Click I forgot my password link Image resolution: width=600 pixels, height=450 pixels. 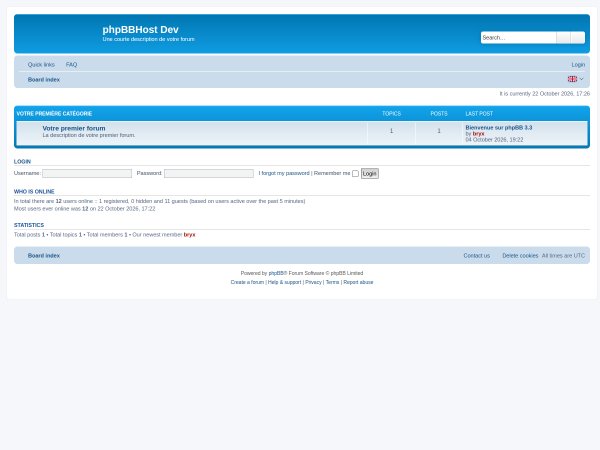[x=284, y=173]
